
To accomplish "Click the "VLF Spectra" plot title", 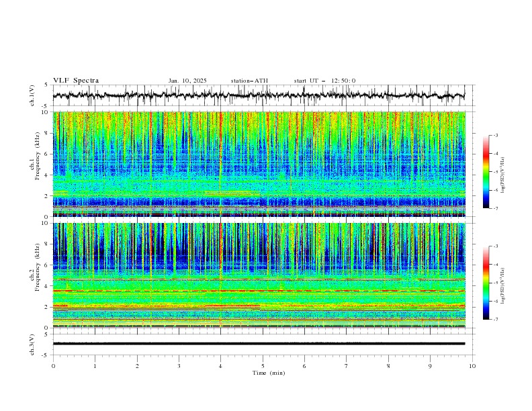I will (x=76, y=81).
